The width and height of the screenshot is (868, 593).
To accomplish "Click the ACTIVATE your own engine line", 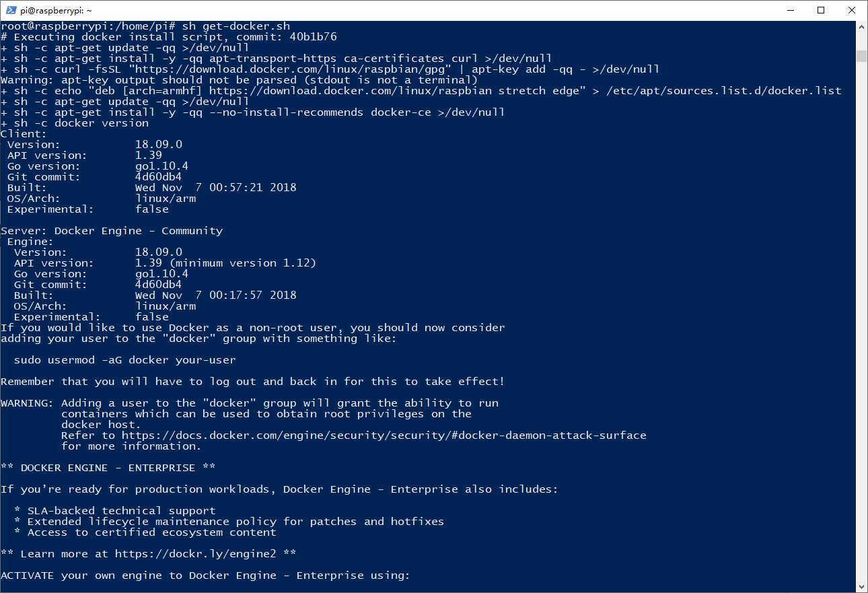I will (205, 575).
